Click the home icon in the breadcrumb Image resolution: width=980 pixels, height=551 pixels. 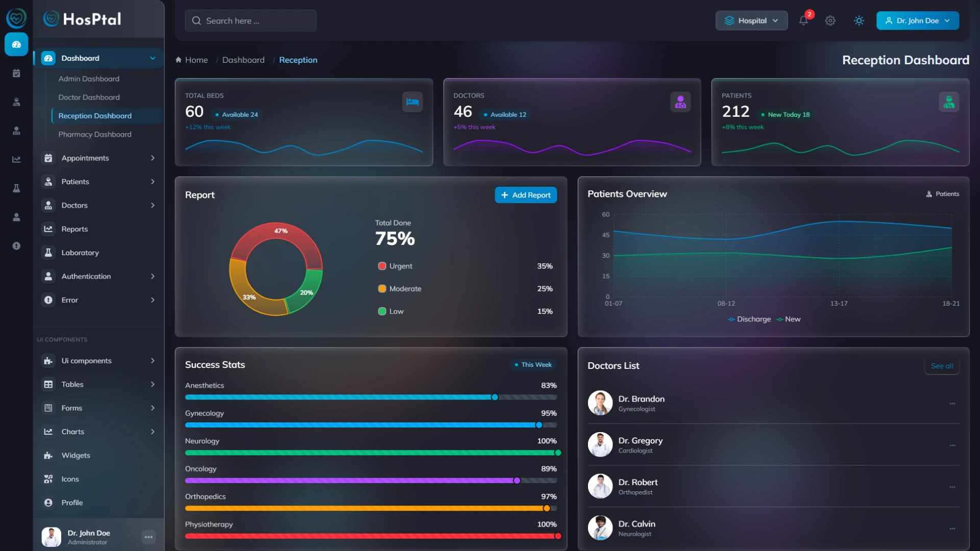(x=179, y=60)
